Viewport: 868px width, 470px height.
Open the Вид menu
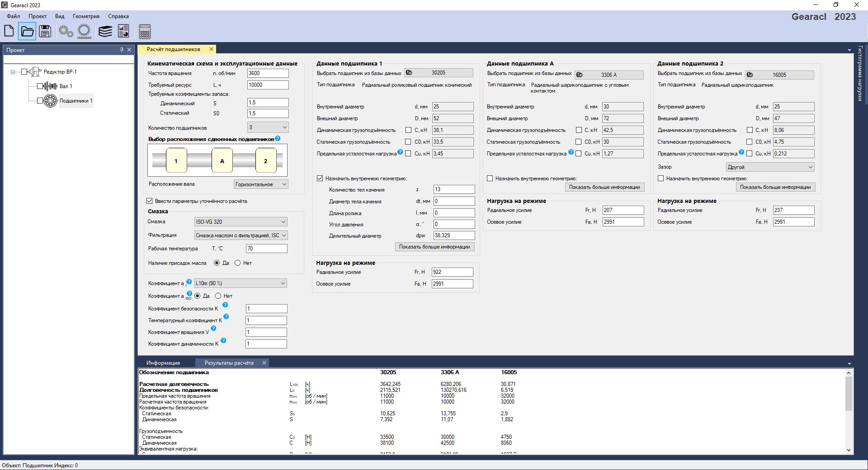click(x=60, y=16)
